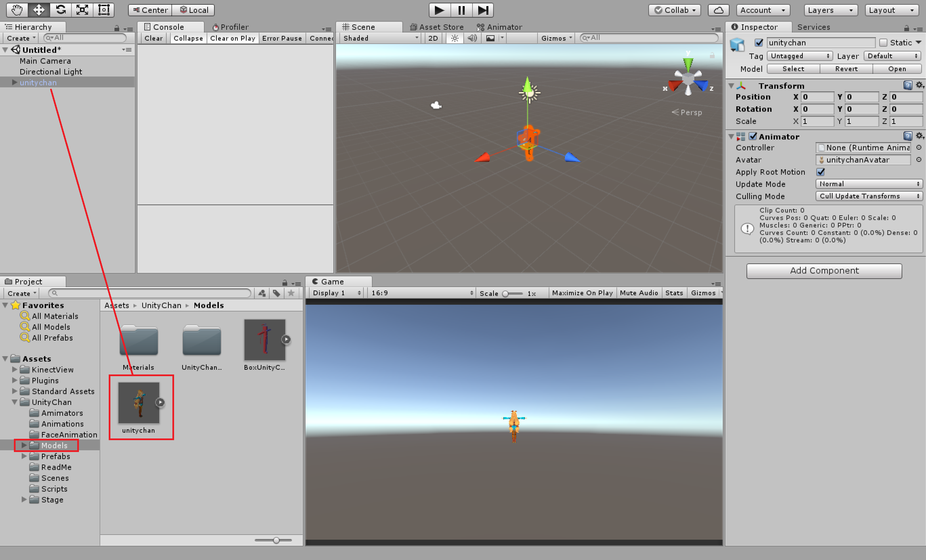This screenshot has height=560, width=926.
Task: Click the Clear console button
Action: [x=153, y=38]
